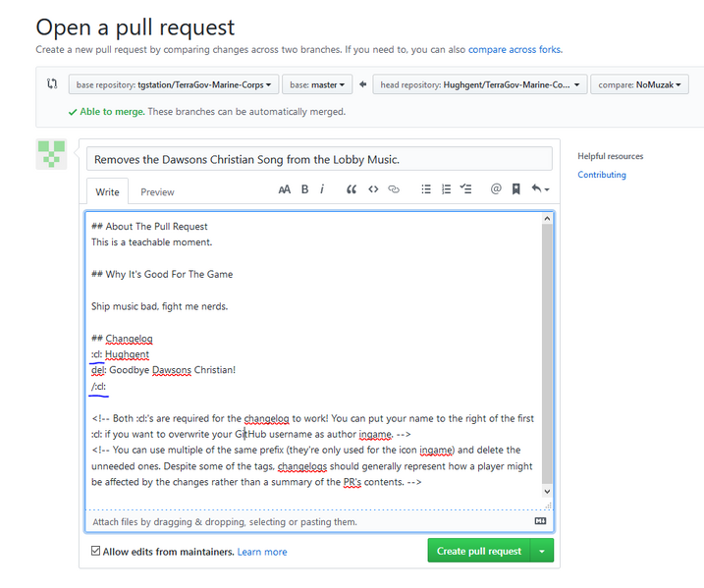Screen dimensions: 704x588
Task: Click the '/:cl:' closing line
Action: click(x=99, y=386)
